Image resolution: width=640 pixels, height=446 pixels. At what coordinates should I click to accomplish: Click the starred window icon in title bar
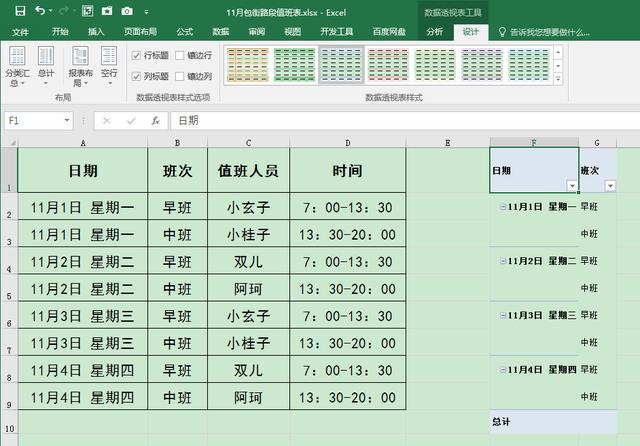(x=107, y=11)
